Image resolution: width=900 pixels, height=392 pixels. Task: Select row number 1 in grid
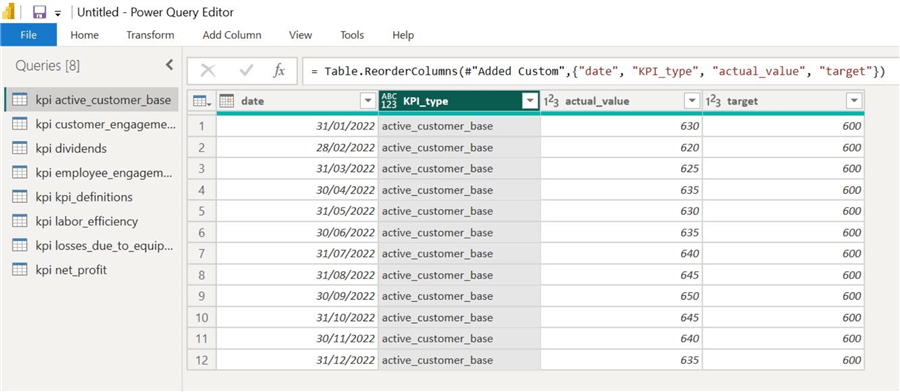(201, 126)
